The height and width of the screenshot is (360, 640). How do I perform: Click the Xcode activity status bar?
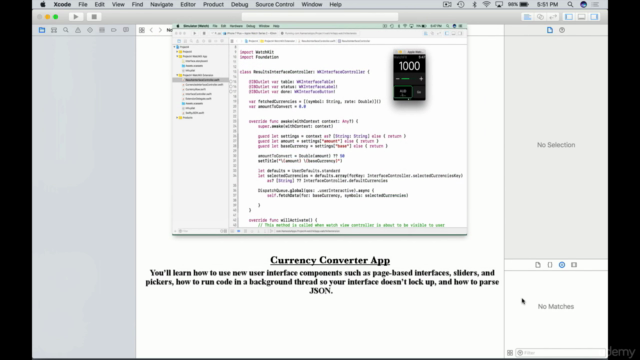(320, 17)
